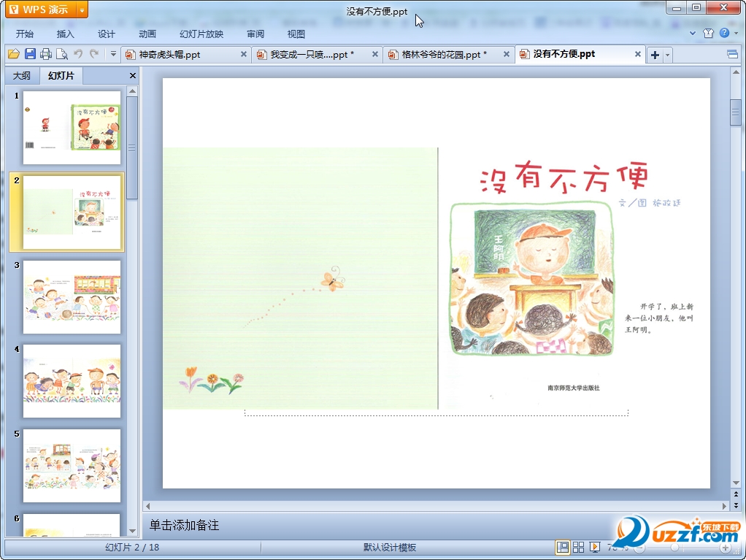Viewport: 746px width, 560px height.
Task: Close the 我变成一只喷....ppt tab
Action: click(375, 54)
